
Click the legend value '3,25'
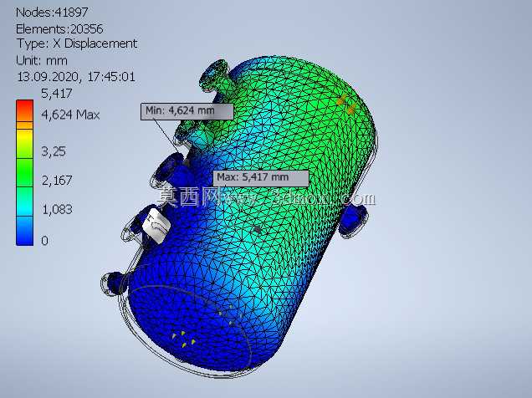pyautogui.click(x=54, y=151)
